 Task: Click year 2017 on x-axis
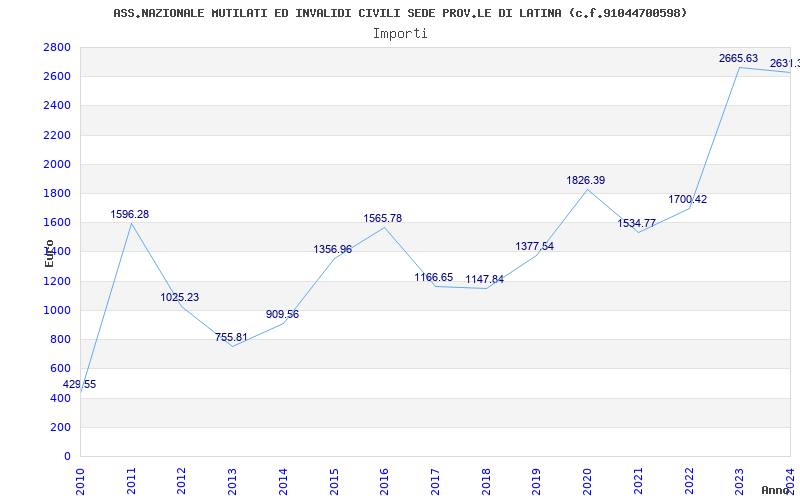point(435,481)
